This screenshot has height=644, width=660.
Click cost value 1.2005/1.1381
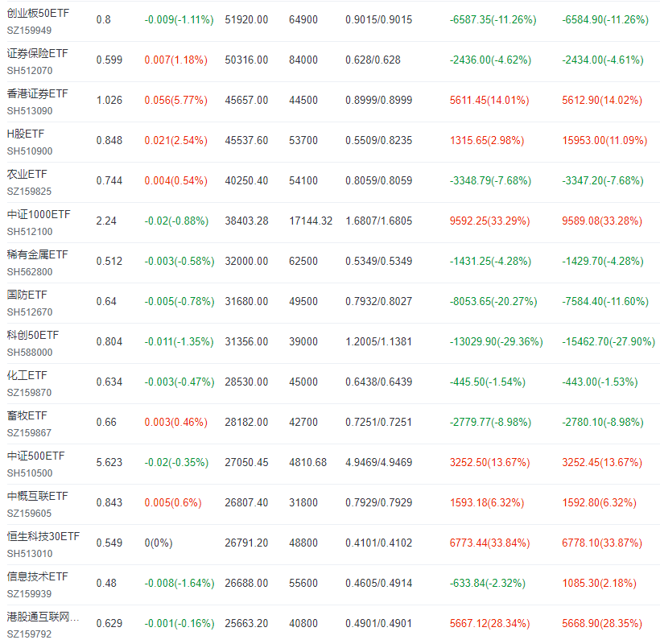(379, 342)
